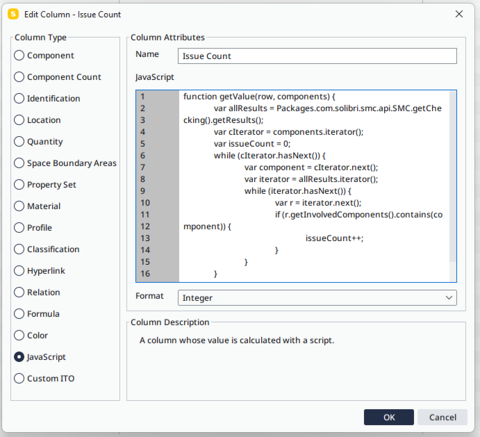Close the Edit Column dialog

click(x=459, y=14)
